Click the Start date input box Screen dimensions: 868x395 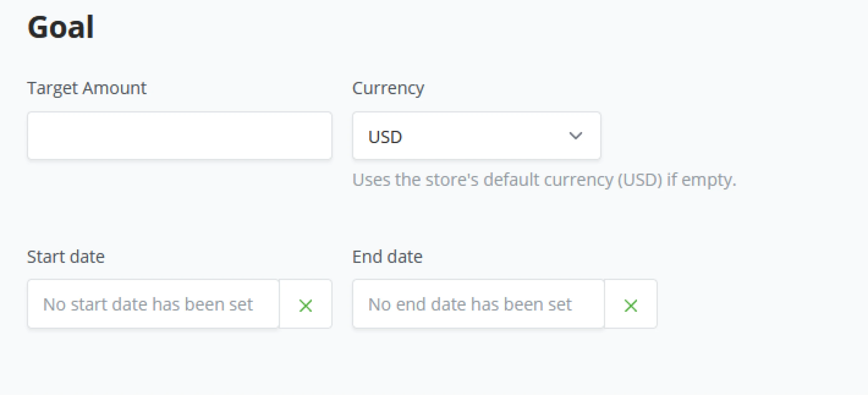[153, 304]
